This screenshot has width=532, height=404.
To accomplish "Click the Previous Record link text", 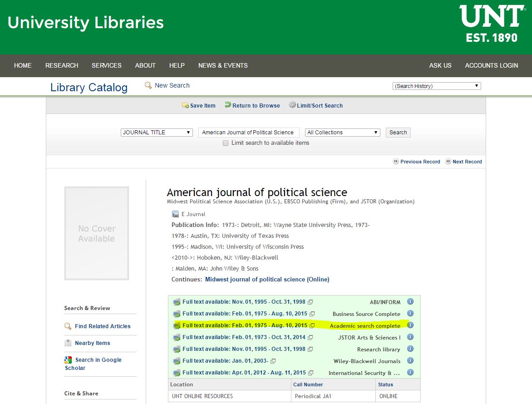I will 420,162.
